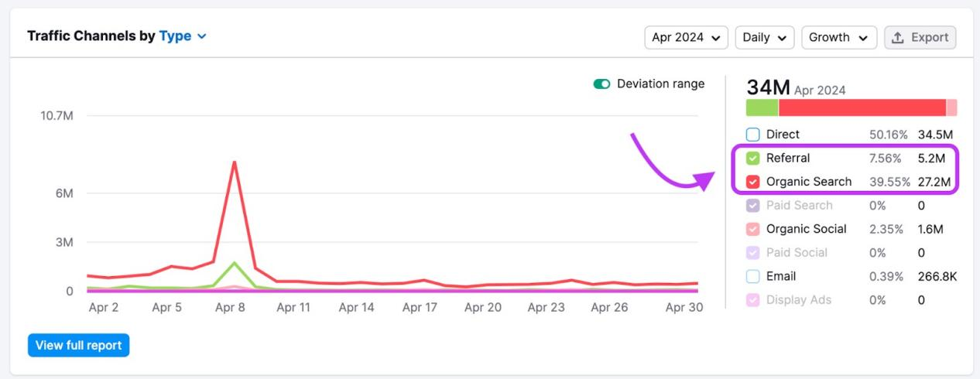Check the Direct channel checkbox
Viewport: 980px width, 379px height.
click(753, 135)
